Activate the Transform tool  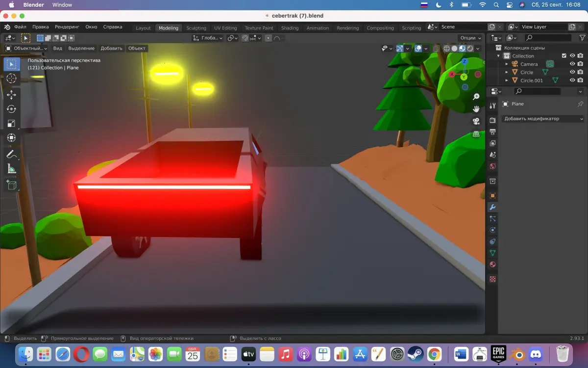(12, 138)
